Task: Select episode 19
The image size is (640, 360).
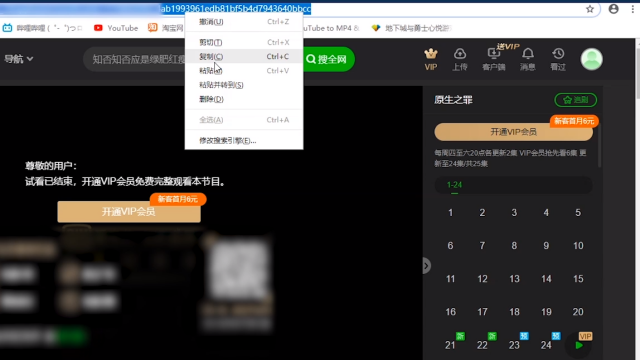Action: [x=546, y=312]
